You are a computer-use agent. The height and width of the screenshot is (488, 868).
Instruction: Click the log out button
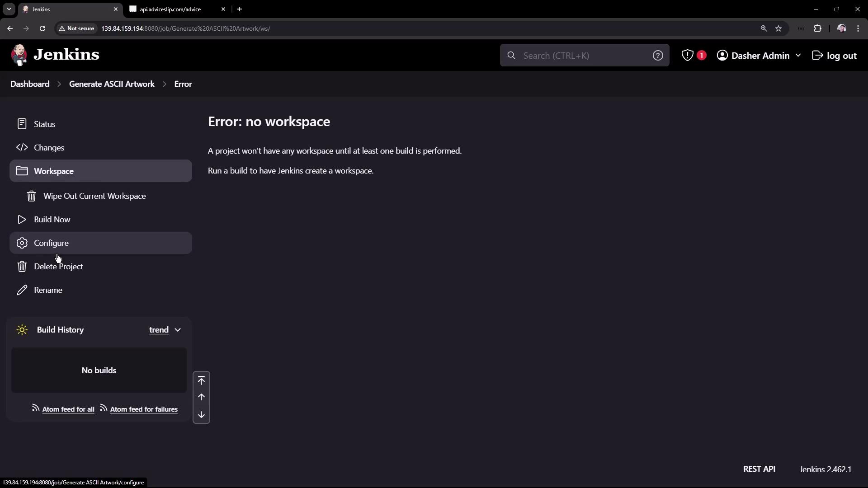pyautogui.click(x=835, y=56)
